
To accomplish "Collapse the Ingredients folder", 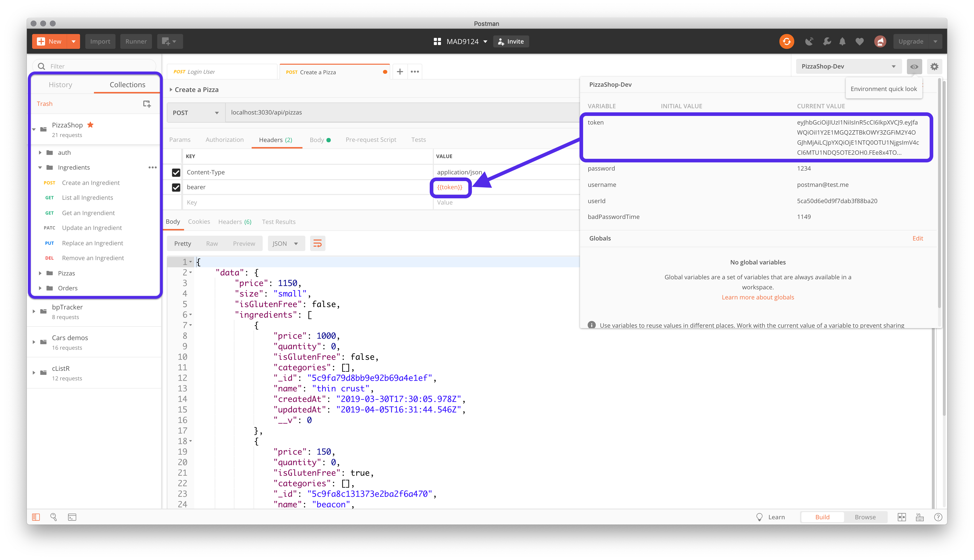I will point(40,167).
